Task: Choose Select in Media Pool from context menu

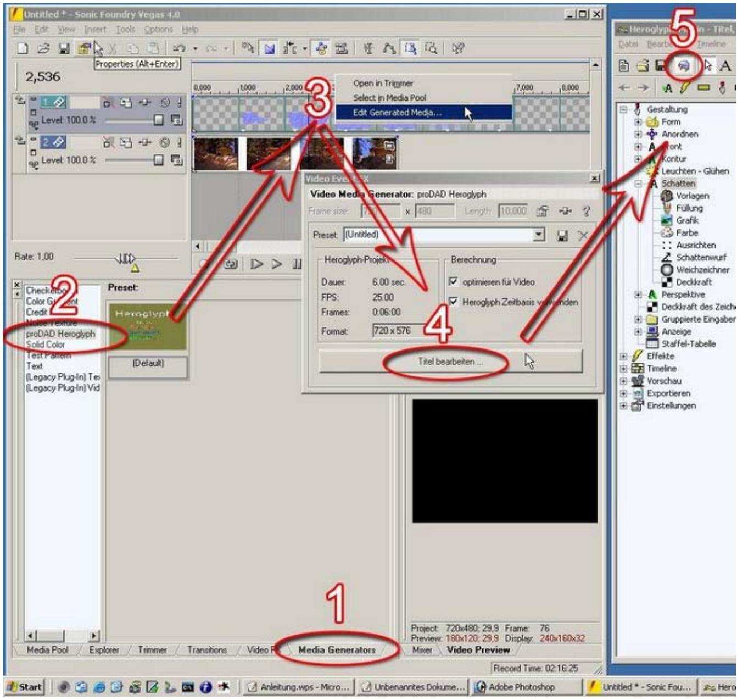Action: pos(423,97)
